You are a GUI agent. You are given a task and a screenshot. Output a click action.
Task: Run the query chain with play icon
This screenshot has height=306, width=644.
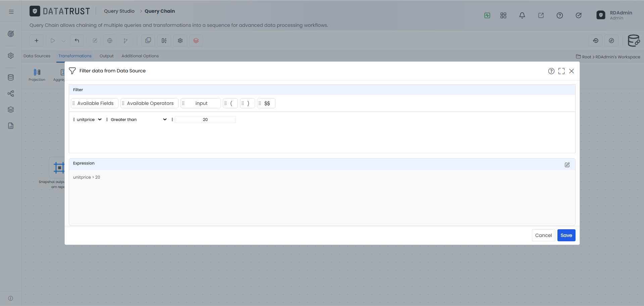[53, 41]
